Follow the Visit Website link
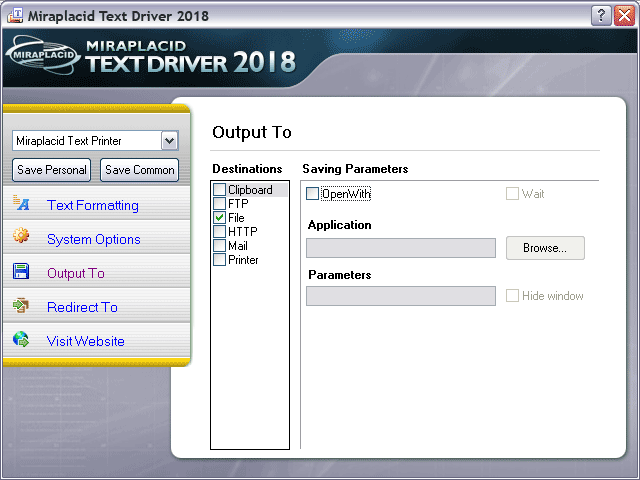Screen dimensions: 640x480 [x=85, y=341]
